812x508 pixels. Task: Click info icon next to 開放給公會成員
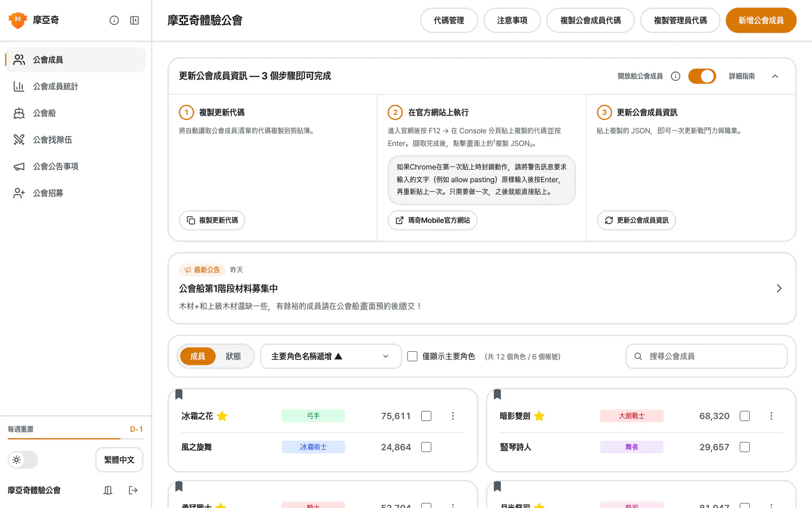tap(676, 76)
